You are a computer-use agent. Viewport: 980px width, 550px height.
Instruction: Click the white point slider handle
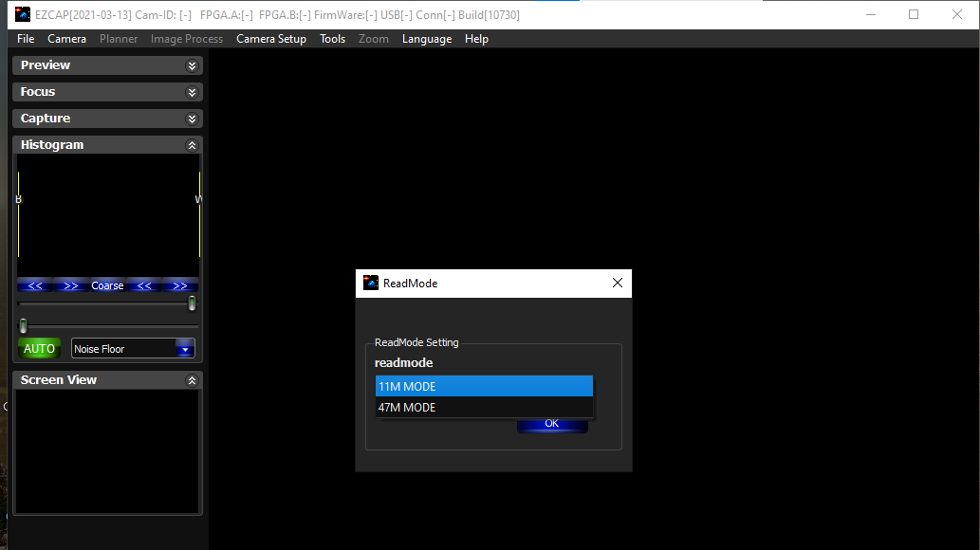click(x=192, y=303)
